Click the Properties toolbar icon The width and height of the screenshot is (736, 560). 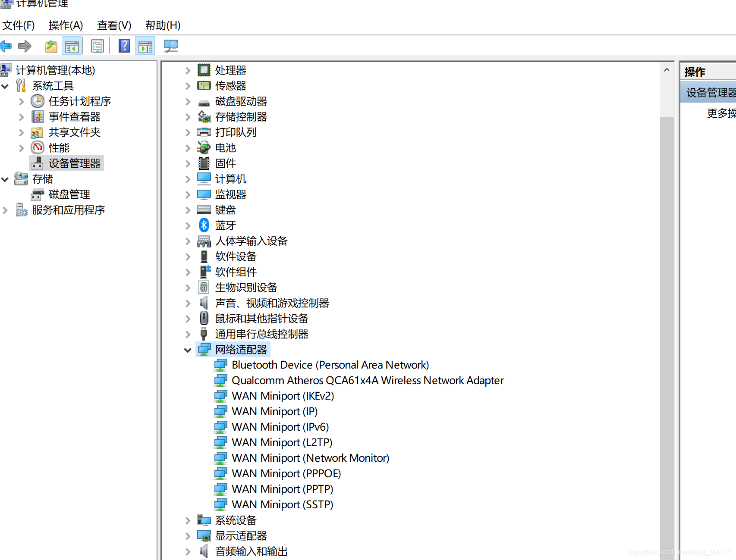click(x=98, y=46)
